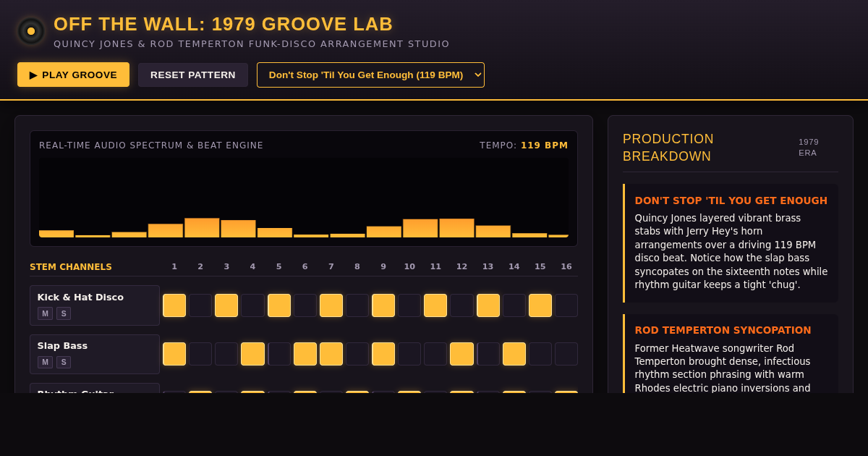This screenshot has width=868, height=456.
Task: Click the Stem Channels header label
Action: click(x=71, y=267)
